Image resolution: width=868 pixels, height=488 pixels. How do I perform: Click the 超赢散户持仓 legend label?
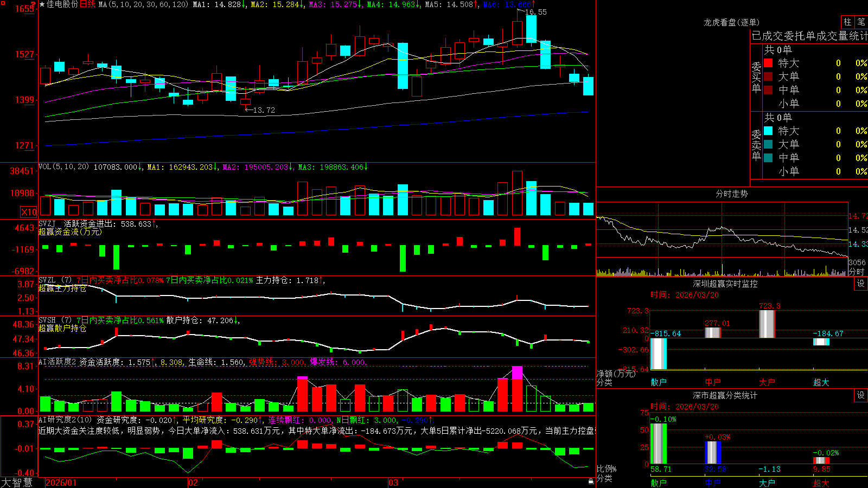62,329
